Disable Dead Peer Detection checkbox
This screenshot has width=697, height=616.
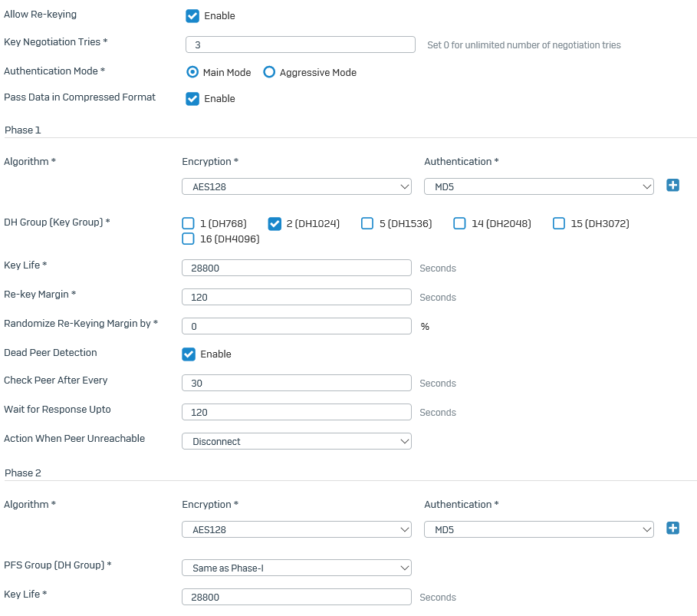click(189, 354)
